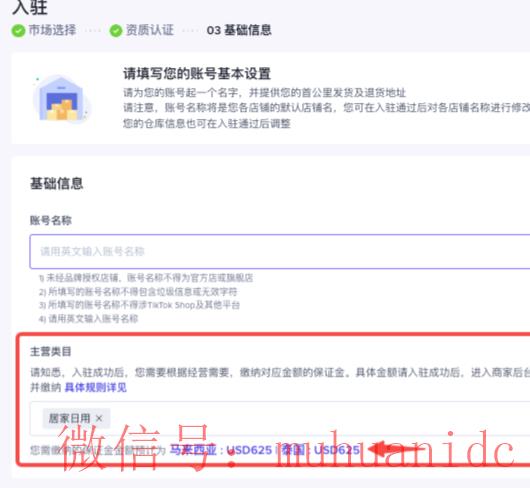Open the 具体规则详见 link
Screen dimensions: 530x488
point(95,387)
